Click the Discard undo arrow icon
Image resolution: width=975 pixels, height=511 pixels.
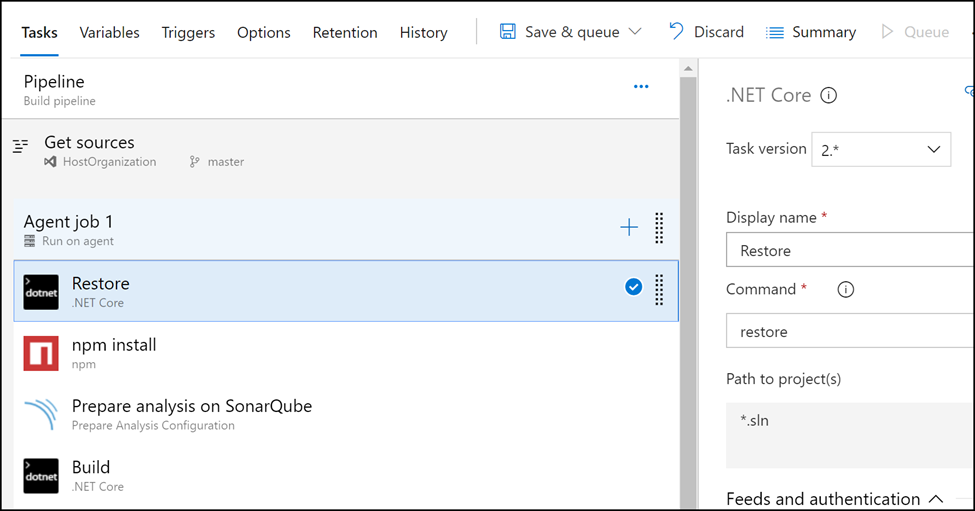676,31
